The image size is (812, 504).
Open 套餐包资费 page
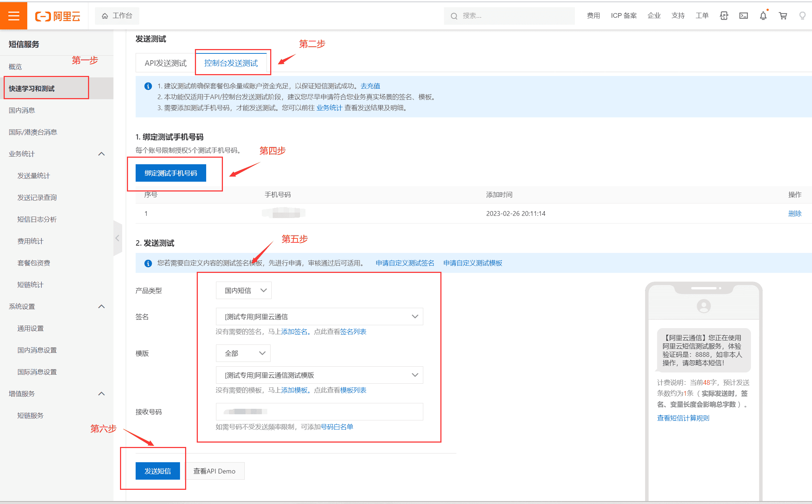33,263
